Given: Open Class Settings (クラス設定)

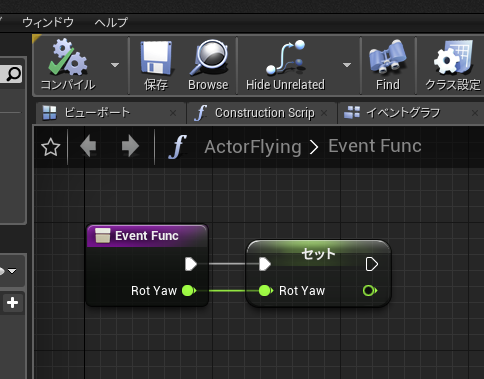Looking at the screenshot, I should (x=453, y=66).
